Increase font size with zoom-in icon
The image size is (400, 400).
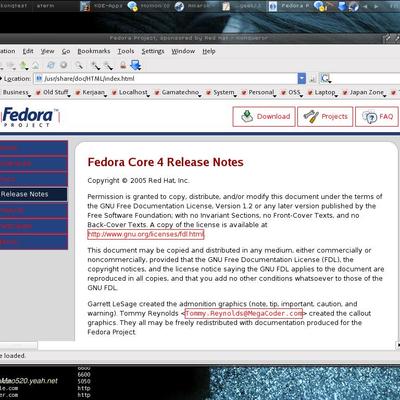click(x=95, y=66)
